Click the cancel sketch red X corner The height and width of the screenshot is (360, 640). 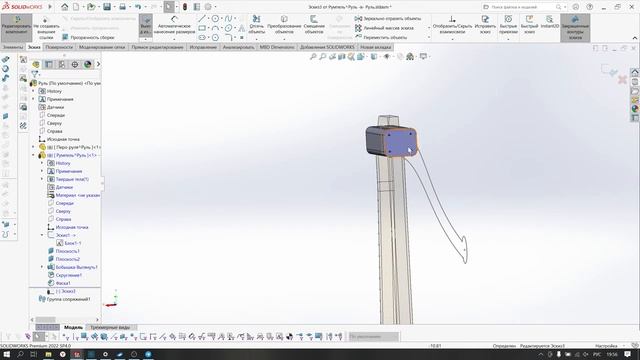622,80
